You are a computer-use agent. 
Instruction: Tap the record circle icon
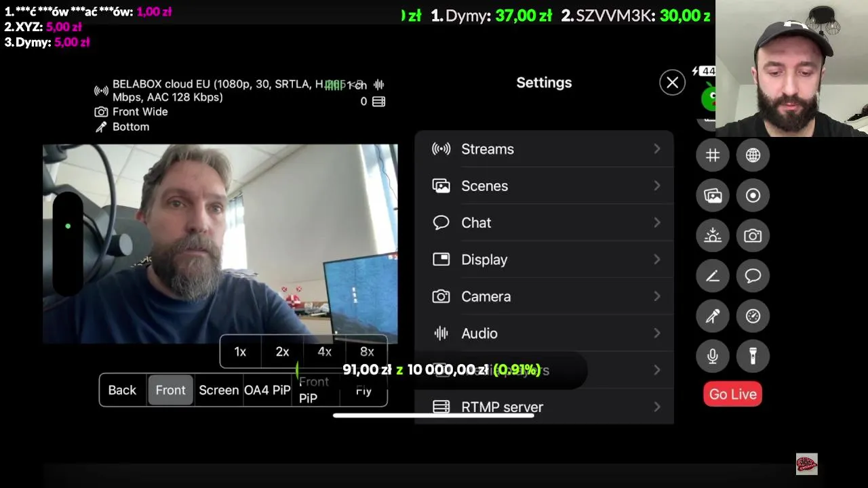tap(753, 195)
